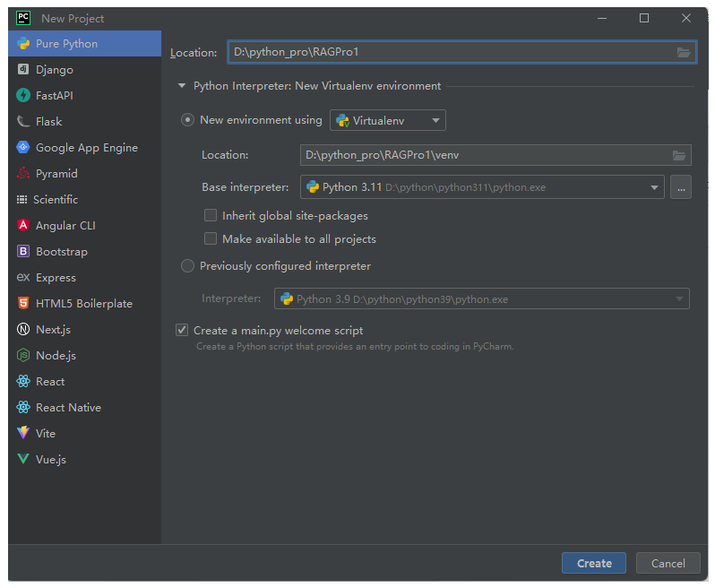
Task: Select the Google App Engine project type
Action: (85, 147)
